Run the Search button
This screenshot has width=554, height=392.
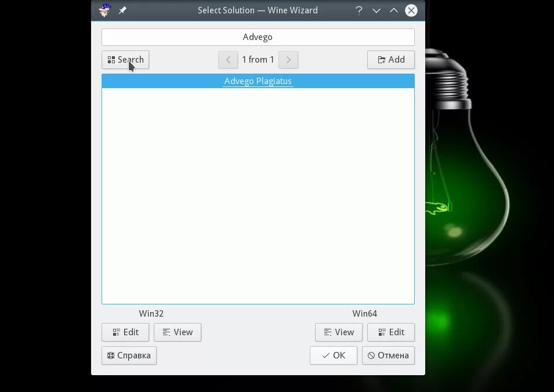click(125, 60)
